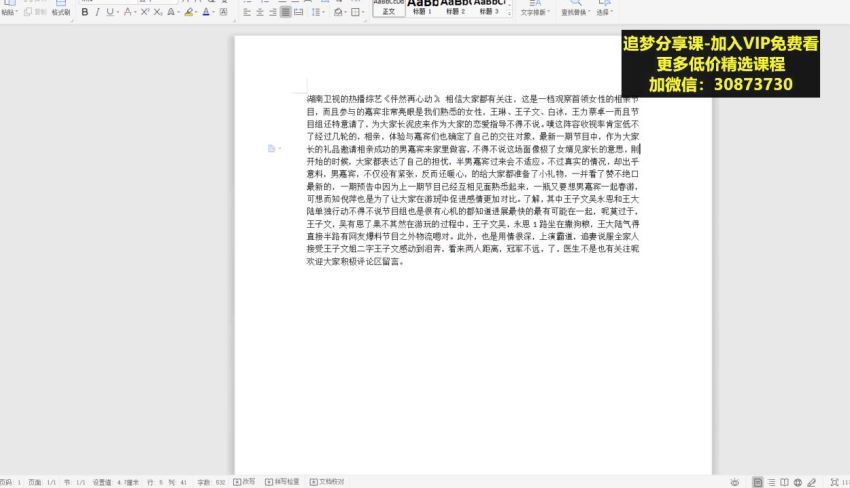Toggle 拼写检查 spell check in status bar
Screen dimensions: 850x488
(x=282, y=481)
